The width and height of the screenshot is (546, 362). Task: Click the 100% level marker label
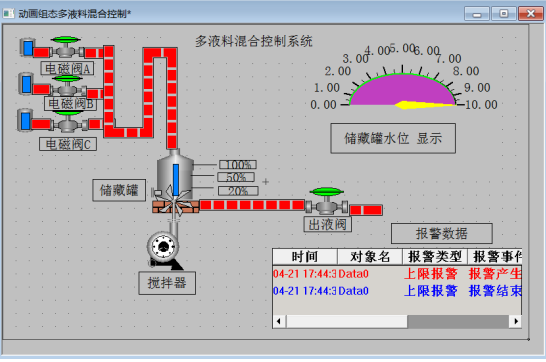(238, 164)
